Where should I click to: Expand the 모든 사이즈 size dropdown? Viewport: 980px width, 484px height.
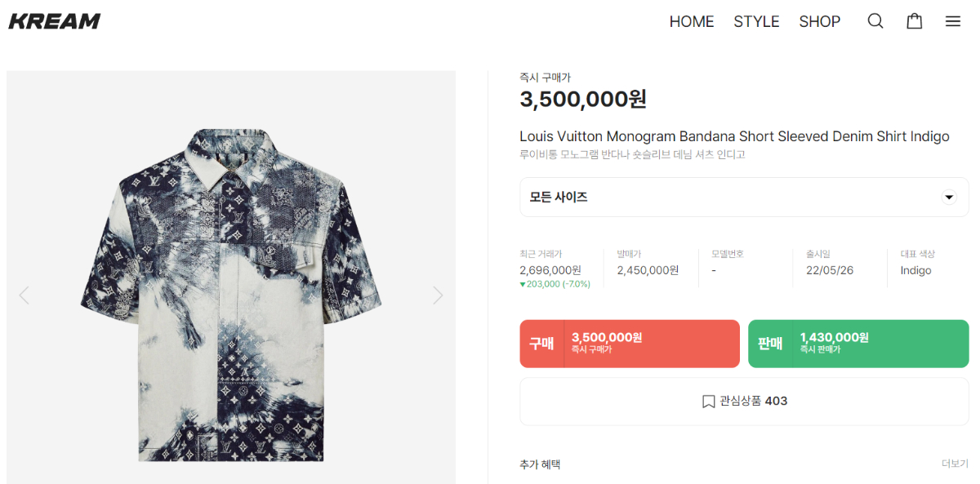[x=743, y=198]
